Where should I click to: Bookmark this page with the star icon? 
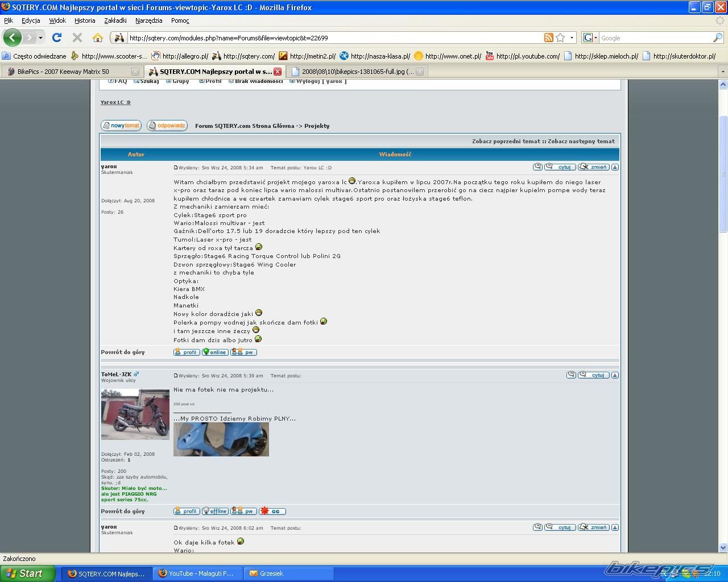[560, 38]
